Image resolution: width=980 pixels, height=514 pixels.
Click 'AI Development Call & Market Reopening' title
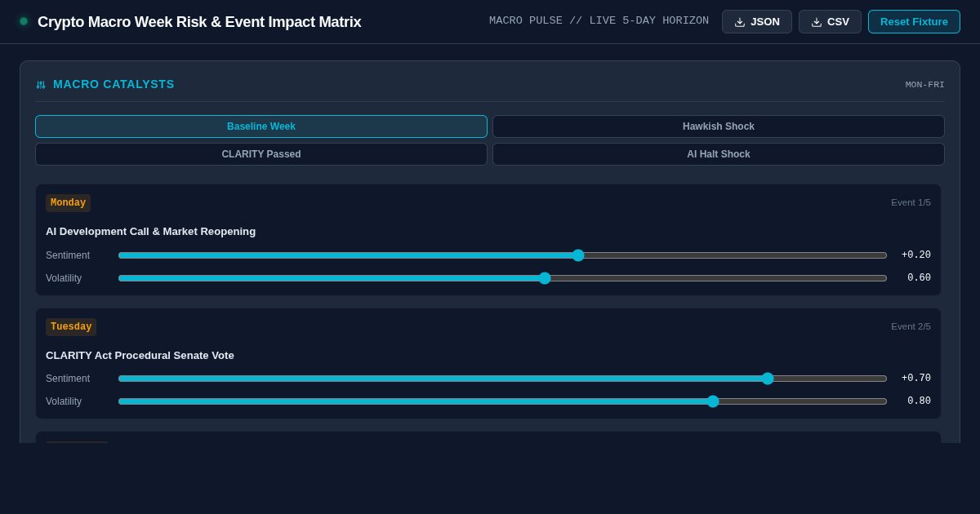[150, 232]
